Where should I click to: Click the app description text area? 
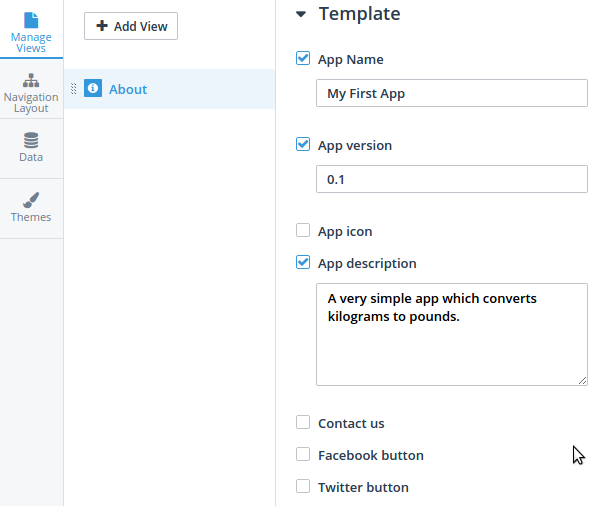pyautogui.click(x=452, y=335)
